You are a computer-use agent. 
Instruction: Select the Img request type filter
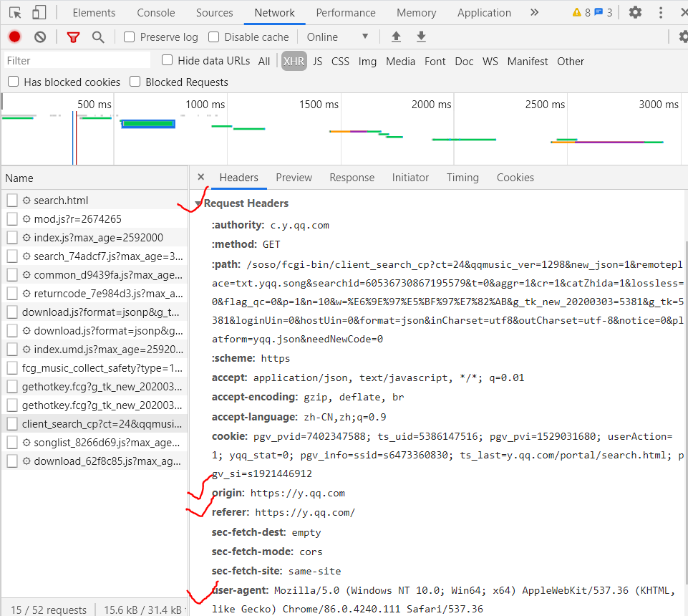[x=367, y=62]
